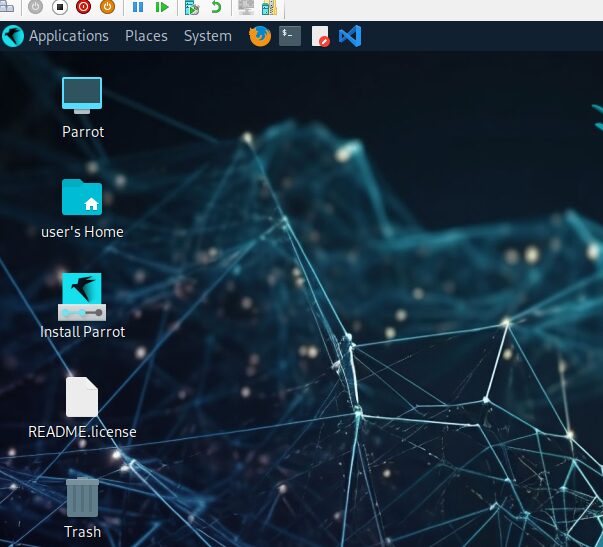Select the Parrot computer desktop icon
603x547 pixels.
pos(82,96)
